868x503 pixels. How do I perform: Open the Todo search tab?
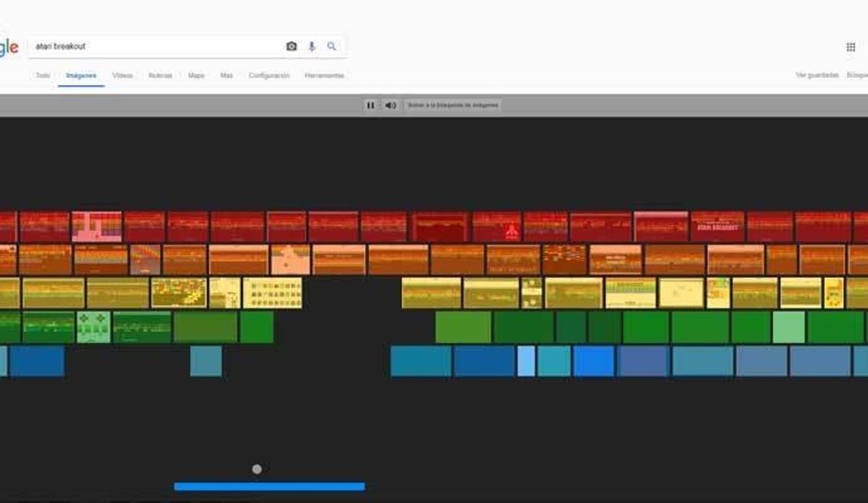click(x=43, y=75)
